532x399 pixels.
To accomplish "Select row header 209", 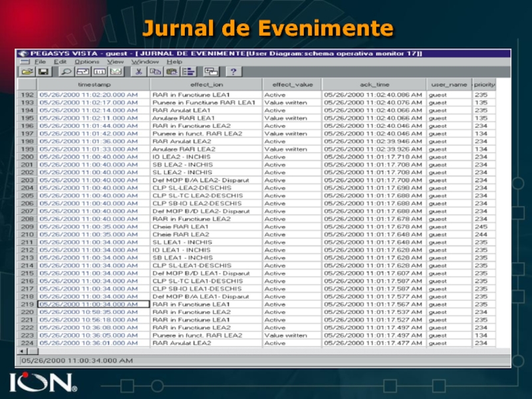I will click(x=27, y=227).
